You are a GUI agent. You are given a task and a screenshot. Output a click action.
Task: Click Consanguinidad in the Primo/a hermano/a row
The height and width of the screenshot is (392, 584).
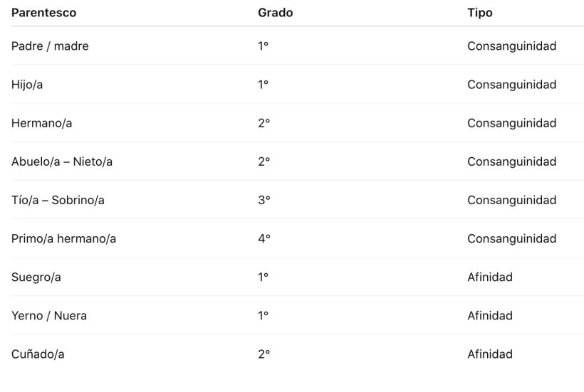coord(511,238)
